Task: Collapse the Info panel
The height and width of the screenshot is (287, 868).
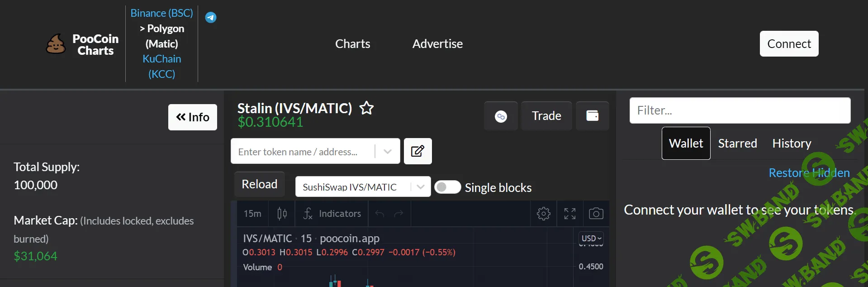Action: (193, 117)
